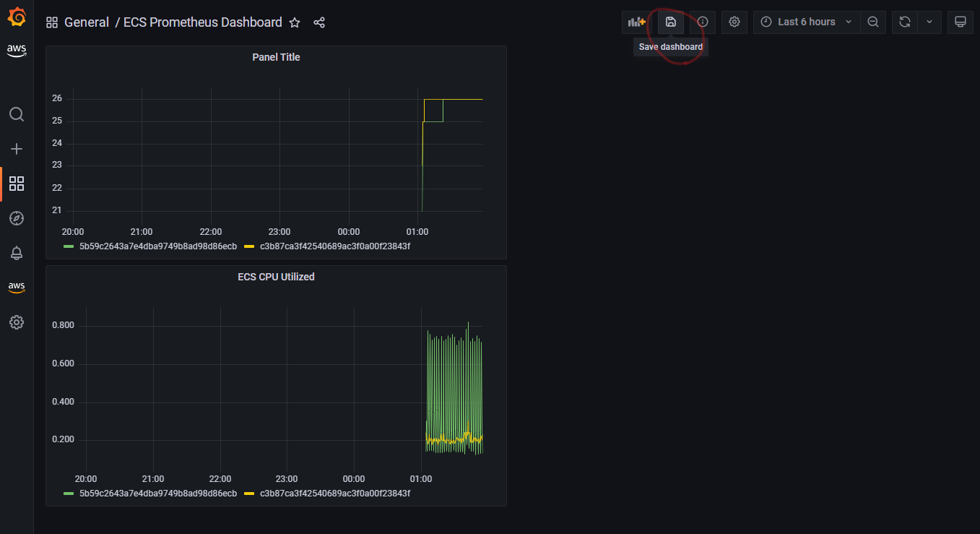980x534 pixels.
Task: Open the Panel Title panel header menu
Action: coord(276,57)
